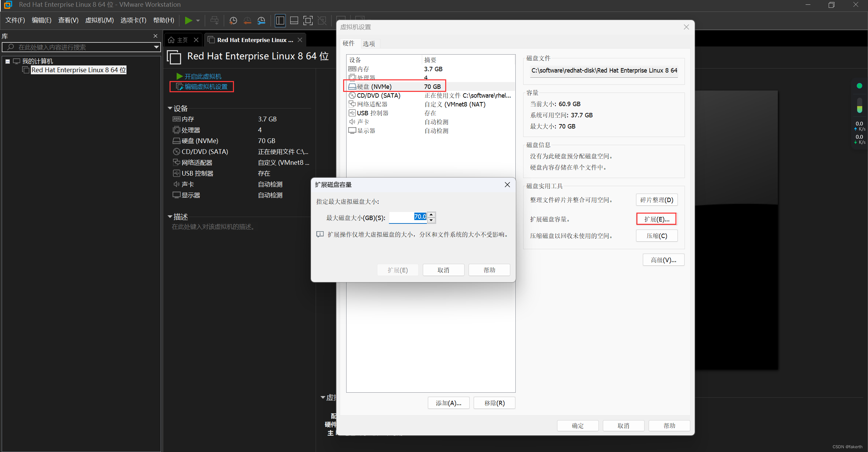Screen dimensions: 868x452
Task: Click the max disk size input field
Action: point(408,217)
